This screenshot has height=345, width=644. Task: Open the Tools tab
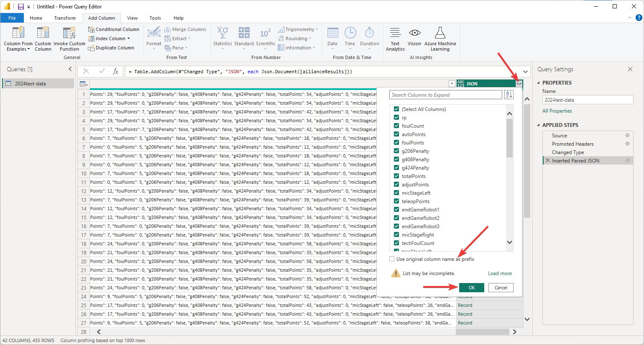tap(155, 18)
